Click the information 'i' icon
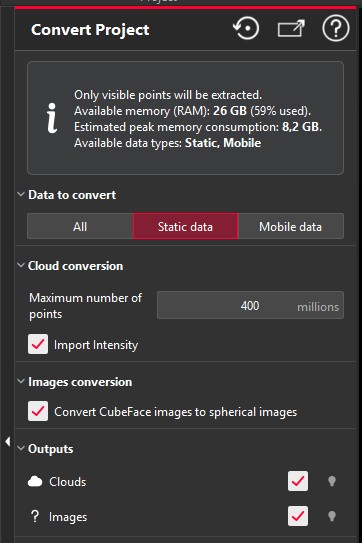This screenshot has height=543, width=362. coord(52,118)
